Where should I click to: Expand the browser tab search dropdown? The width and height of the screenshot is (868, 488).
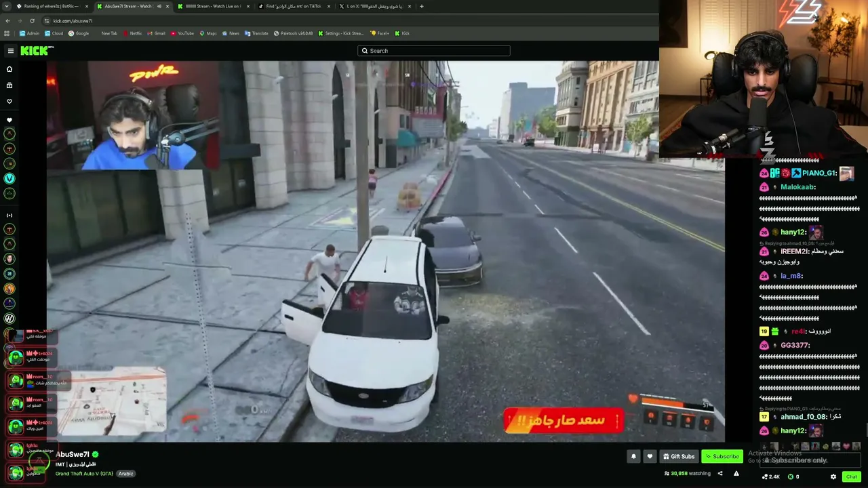[x=6, y=7]
